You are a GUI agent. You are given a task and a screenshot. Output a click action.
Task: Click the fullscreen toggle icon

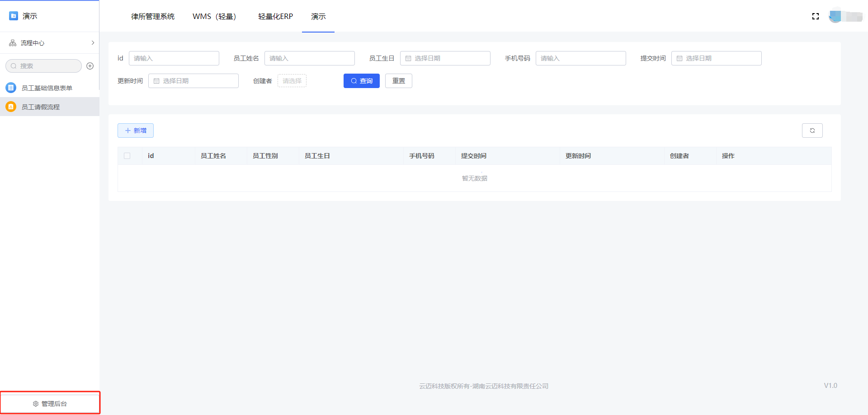(815, 16)
